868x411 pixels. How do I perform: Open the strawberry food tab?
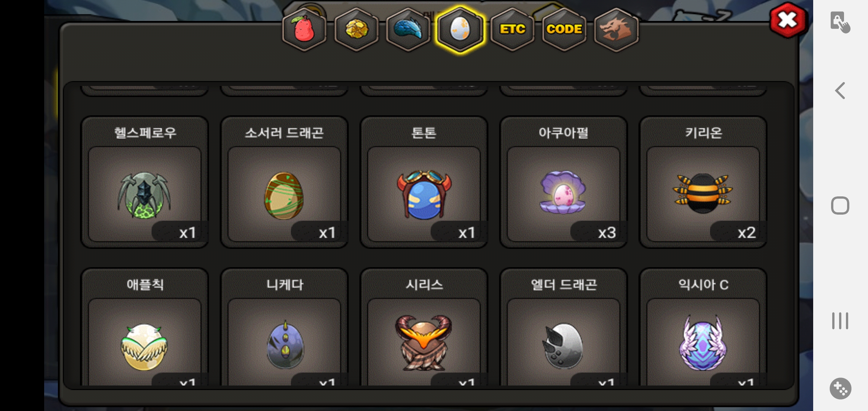[x=304, y=29]
